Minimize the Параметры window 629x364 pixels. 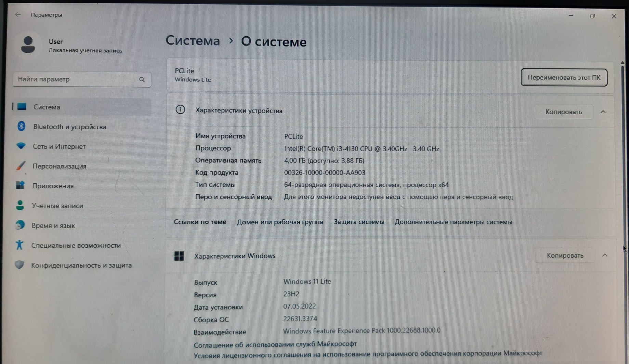[x=571, y=15]
